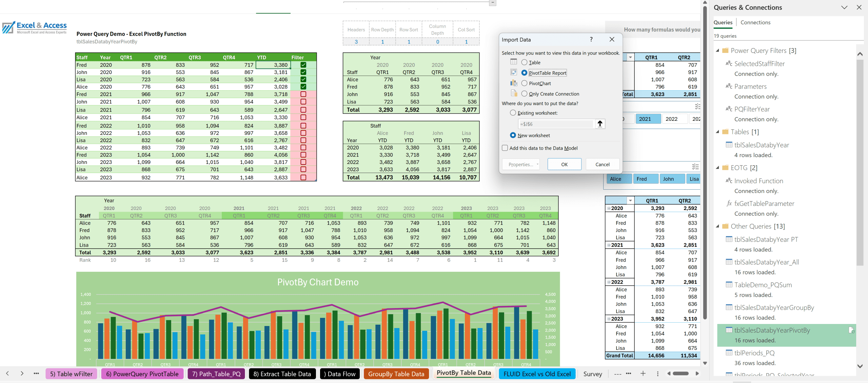Open the pivot table row filter dropdown
868x383 pixels.
[630, 200]
